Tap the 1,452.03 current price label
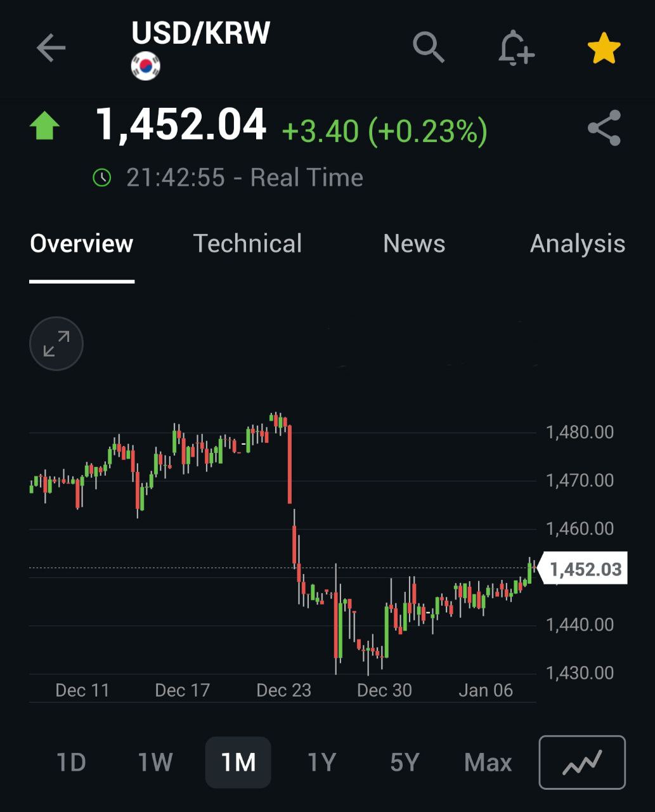The image size is (655, 812). [x=585, y=569]
